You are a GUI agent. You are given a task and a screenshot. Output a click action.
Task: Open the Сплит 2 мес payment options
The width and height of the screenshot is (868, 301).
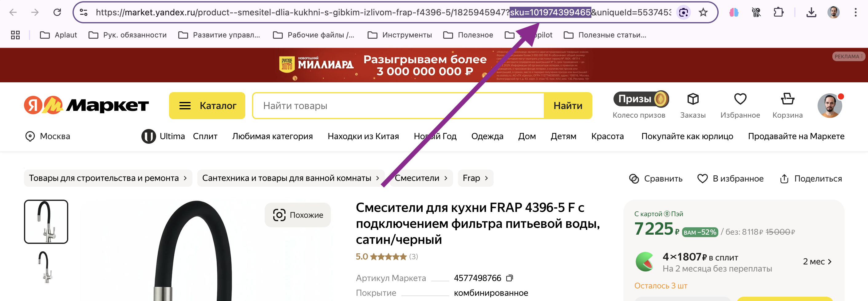(x=817, y=262)
